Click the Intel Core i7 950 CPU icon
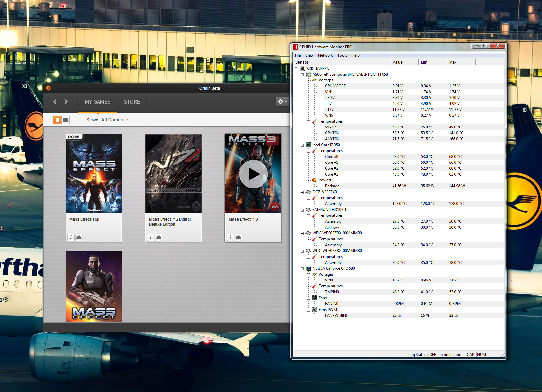 tap(308, 145)
